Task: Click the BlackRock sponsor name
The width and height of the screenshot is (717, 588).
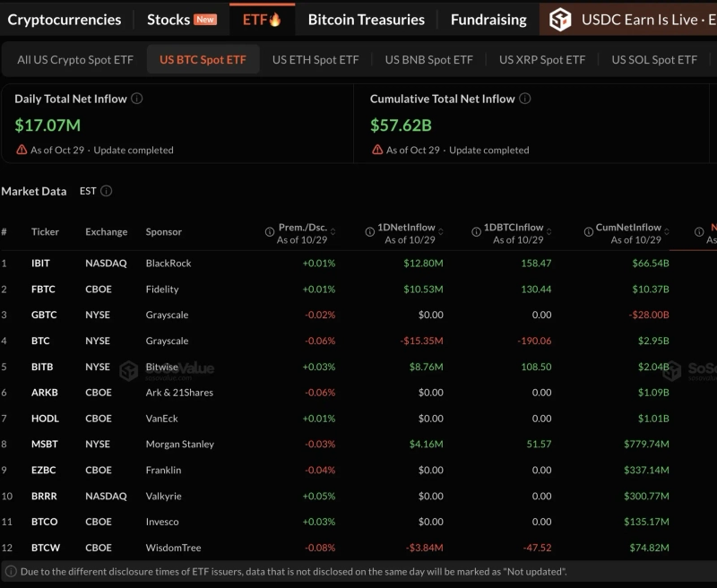Action: (168, 263)
